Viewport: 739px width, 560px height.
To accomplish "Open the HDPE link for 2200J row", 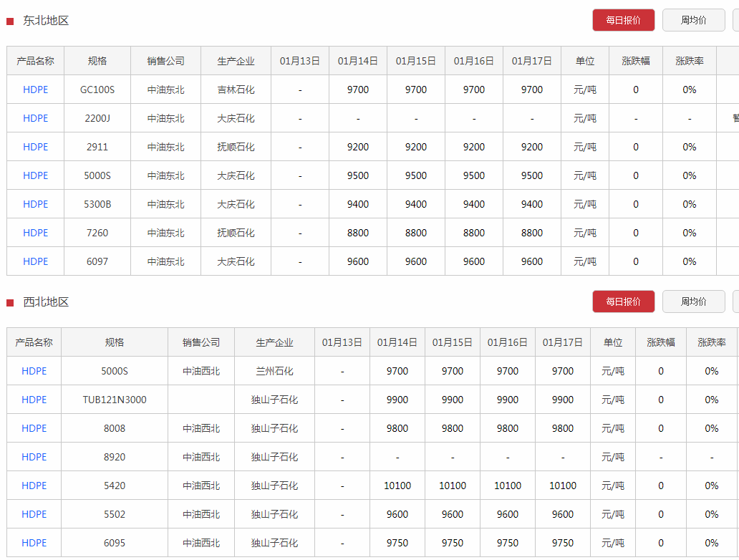I will pyautogui.click(x=35, y=118).
